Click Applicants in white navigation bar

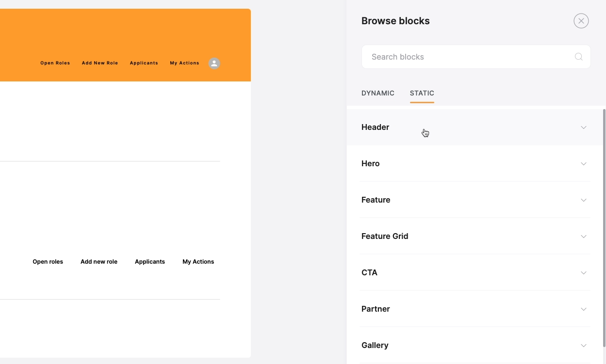coord(150,262)
